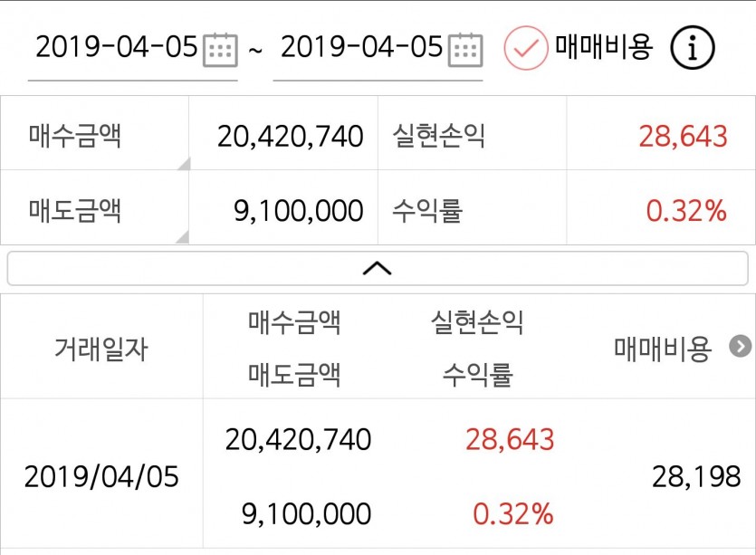Click the 수익률 label in summary table
Screen dimensions: 756x555
427,211
